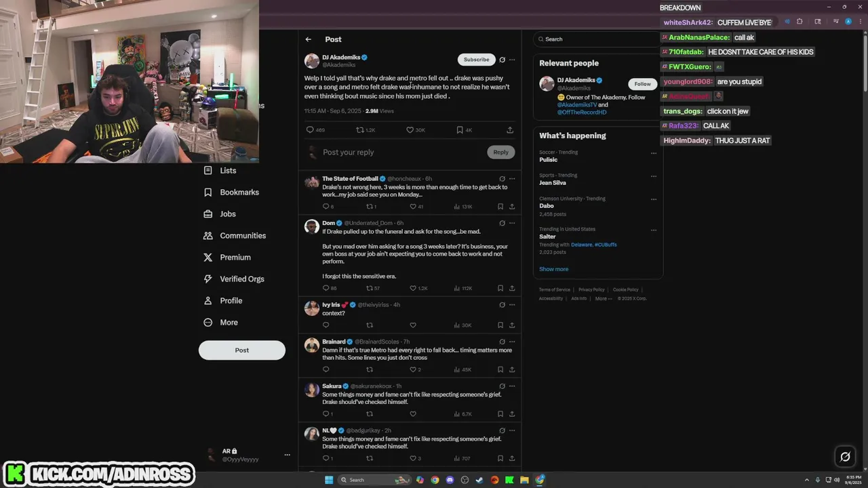The width and height of the screenshot is (868, 488).
Task: Open more options on State of Football reply
Action: [512, 179]
